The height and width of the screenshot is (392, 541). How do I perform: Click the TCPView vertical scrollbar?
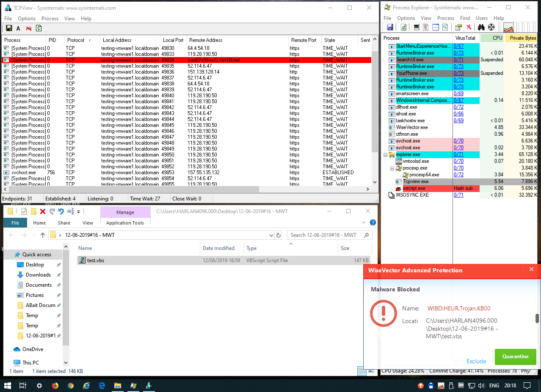click(x=375, y=101)
